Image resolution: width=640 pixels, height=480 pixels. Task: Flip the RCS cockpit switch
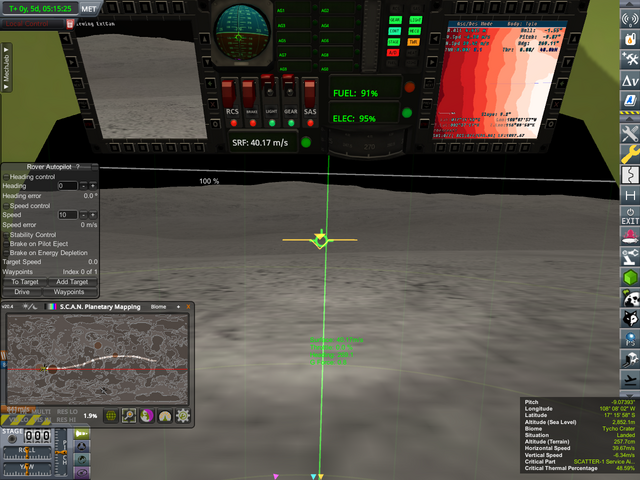click(229, 94)
